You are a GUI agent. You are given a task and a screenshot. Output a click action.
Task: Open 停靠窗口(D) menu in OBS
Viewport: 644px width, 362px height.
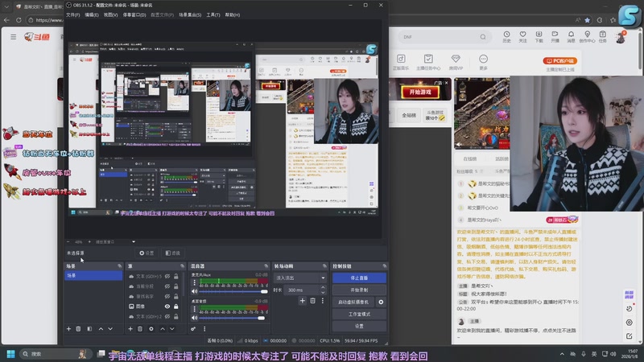(134, 14)
